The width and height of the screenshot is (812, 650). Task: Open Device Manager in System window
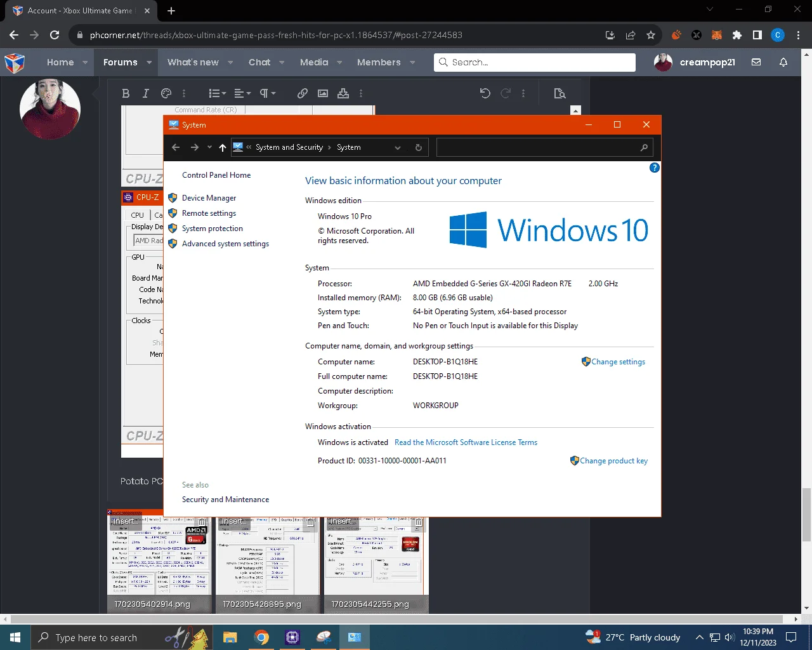coord(209,198)
